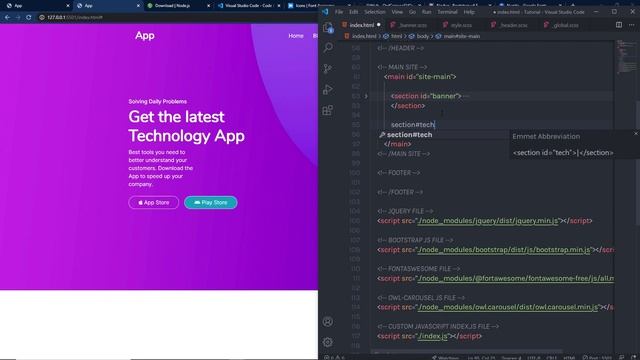Screen dimensions: 640x360
Task: Close the Visual Studio Code browser tab
Action: pyautogui.click(x=279, y=6)
